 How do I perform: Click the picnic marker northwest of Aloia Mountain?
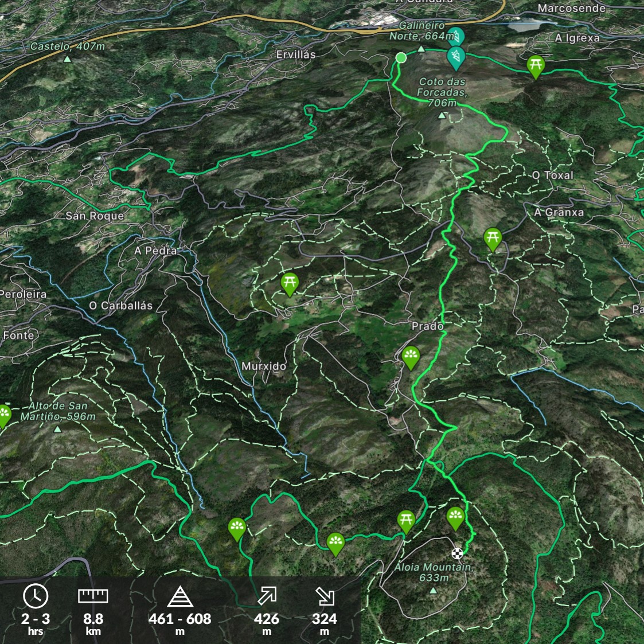406,520
